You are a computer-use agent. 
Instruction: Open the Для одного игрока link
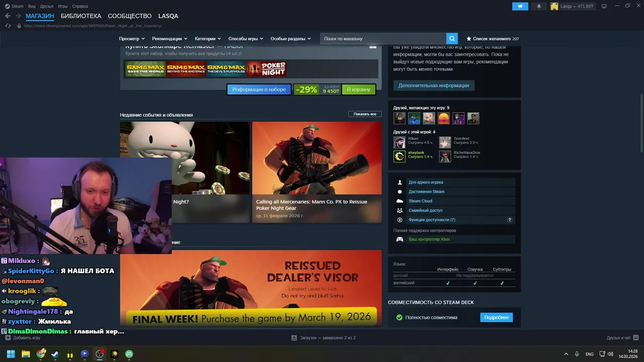426,183
